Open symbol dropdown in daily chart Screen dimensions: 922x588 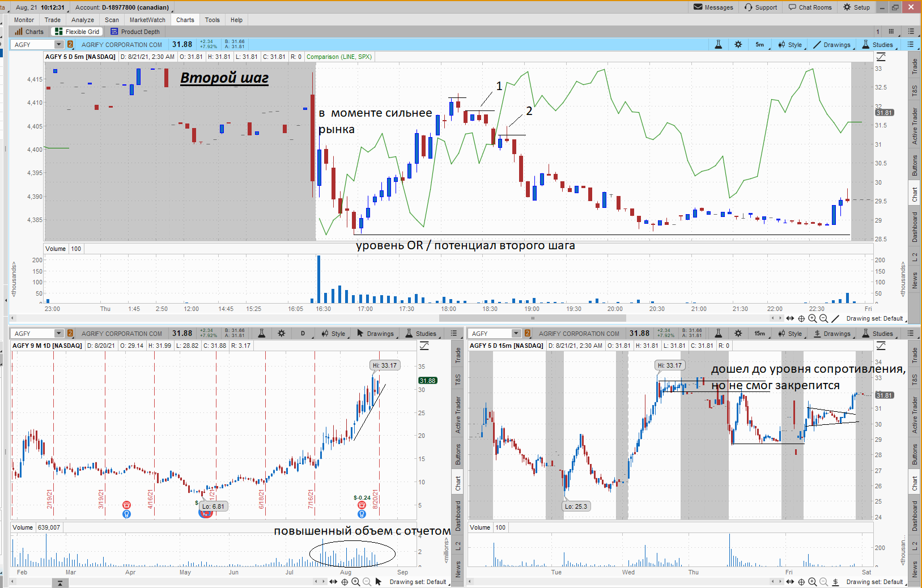(x=58, y=334)
